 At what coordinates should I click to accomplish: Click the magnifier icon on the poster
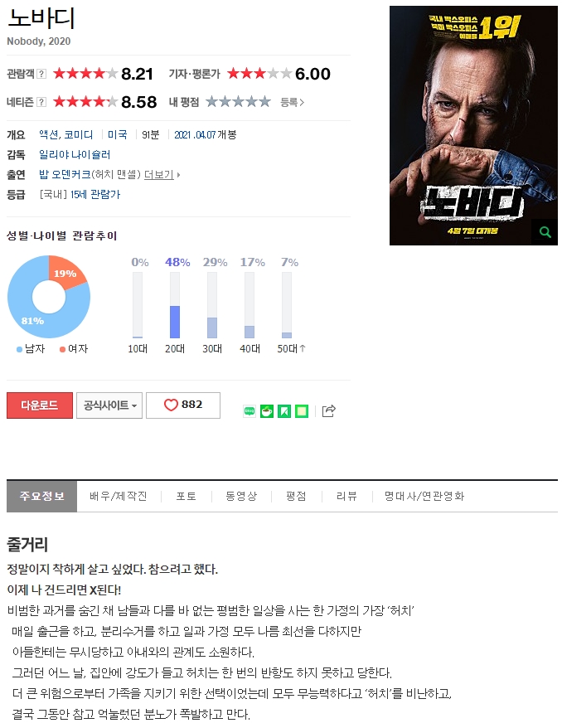click(545, 231)
